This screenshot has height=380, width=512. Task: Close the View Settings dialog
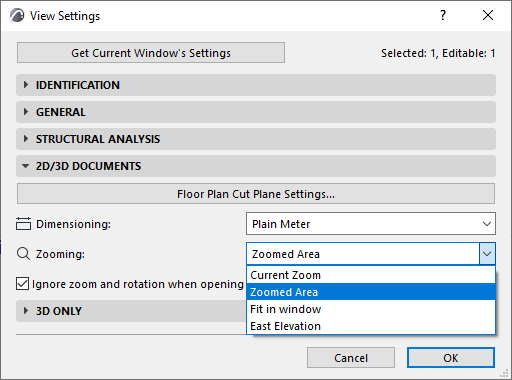(488, 15)
